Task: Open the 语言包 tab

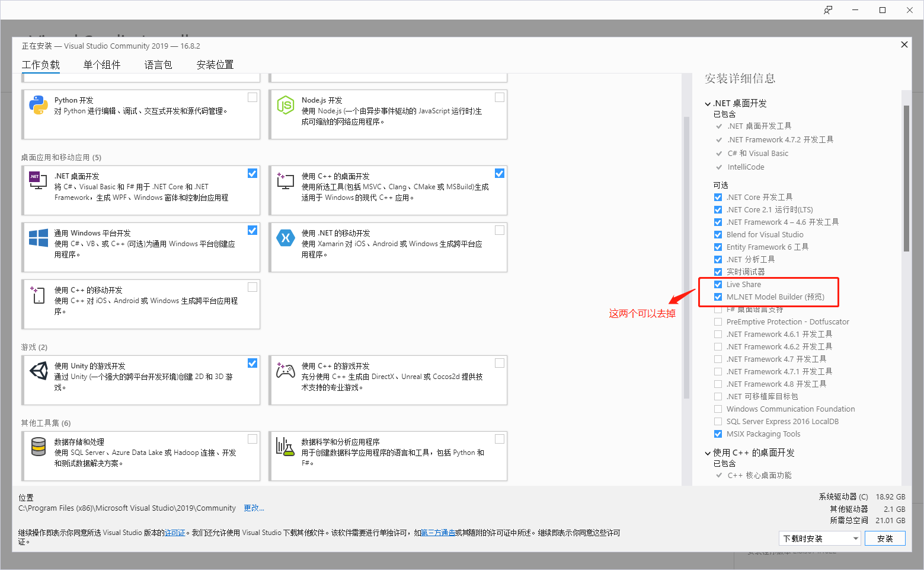Action: 158,65
